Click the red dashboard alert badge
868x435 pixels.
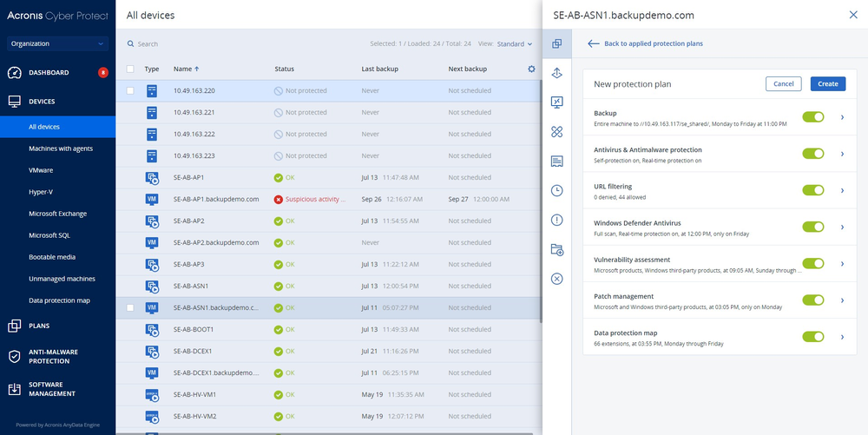[103, 73]
